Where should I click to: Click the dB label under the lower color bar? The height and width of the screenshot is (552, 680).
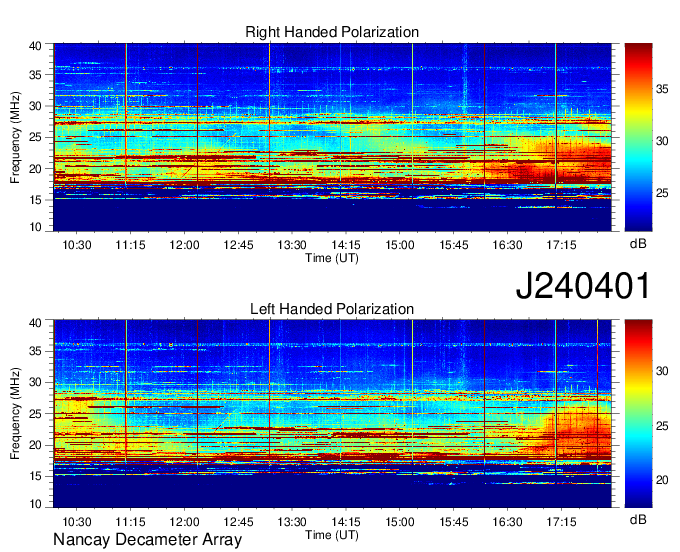click(x=638, y=519)
